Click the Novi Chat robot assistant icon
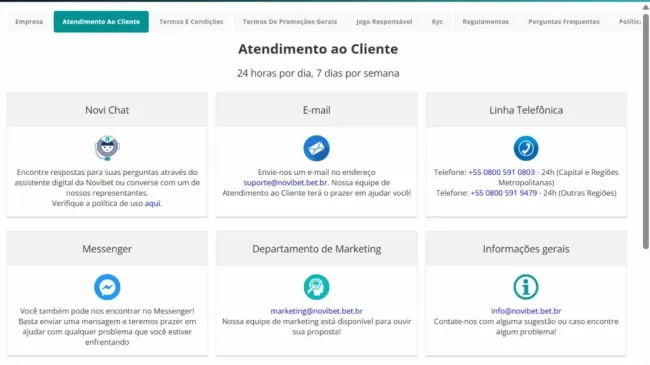 107,148
